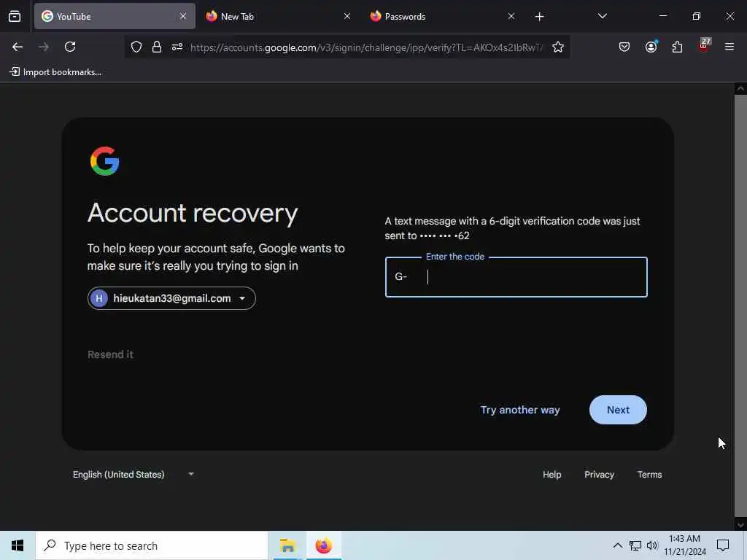The image size is (747, 560).
Task: Open clock showing 1:43 AM
Action: click(684, 545)
